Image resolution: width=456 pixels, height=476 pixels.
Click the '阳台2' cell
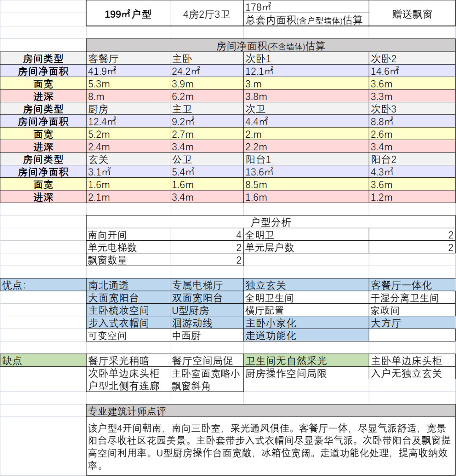point(412,159)
